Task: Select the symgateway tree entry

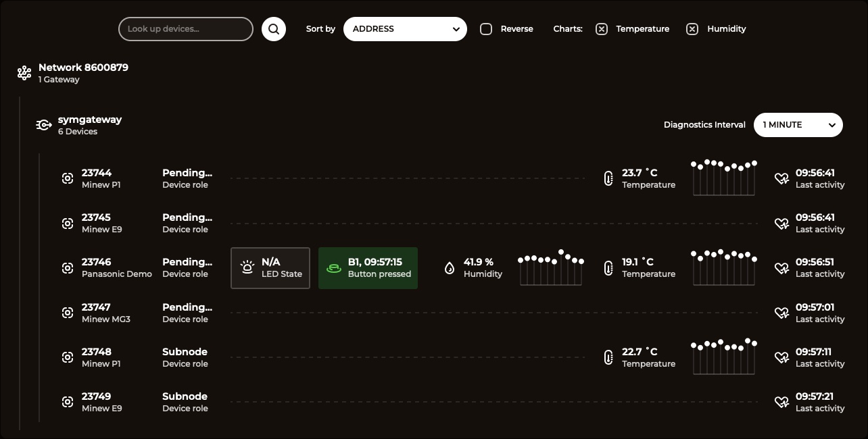Action: click(x=89, y=120)
